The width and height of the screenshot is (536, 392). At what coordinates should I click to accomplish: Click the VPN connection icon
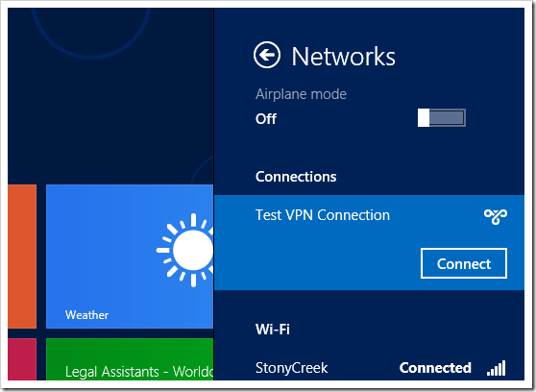496,216
